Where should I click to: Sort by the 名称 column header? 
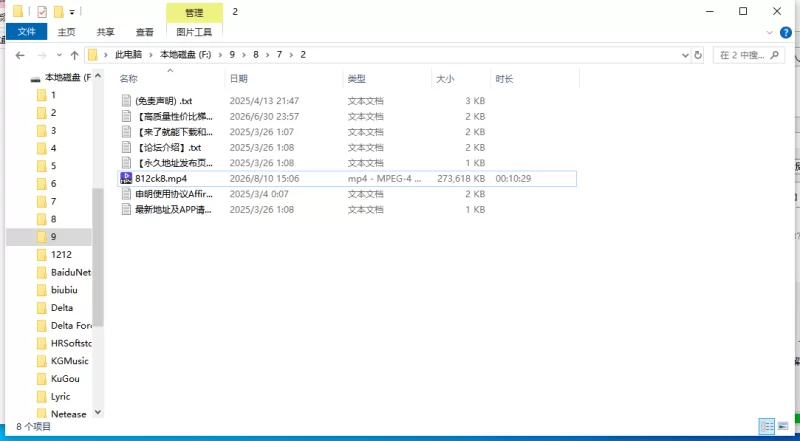(x=129, y=79)
